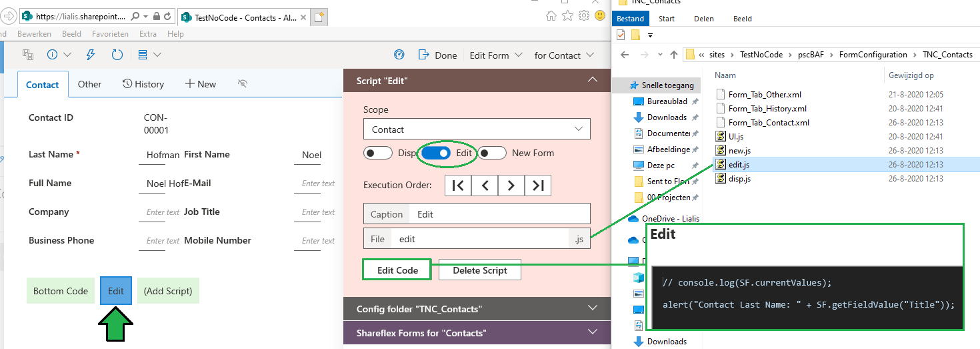Click the Caption text field
This screenshot has height=349, width=980.
point(500,214)
